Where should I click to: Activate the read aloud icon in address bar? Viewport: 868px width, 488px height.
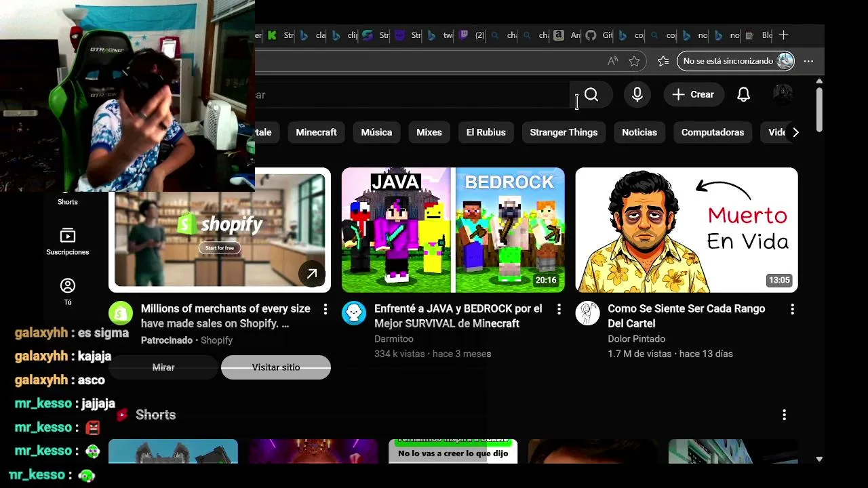point(613,61)
